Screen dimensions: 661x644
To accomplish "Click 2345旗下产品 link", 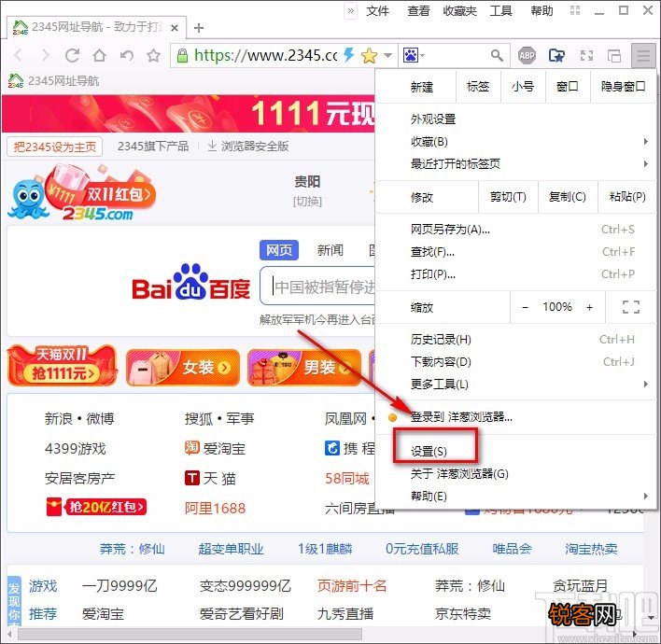I will click(153, 147).
